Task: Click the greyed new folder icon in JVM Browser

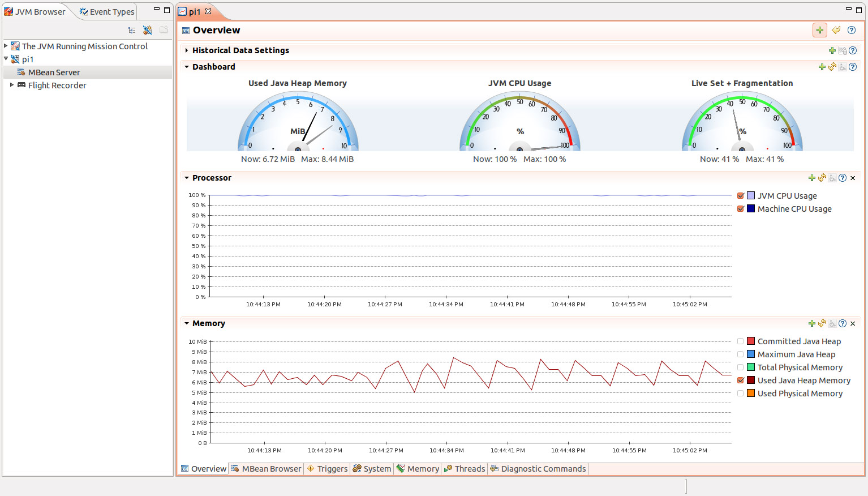Action: 164,30
